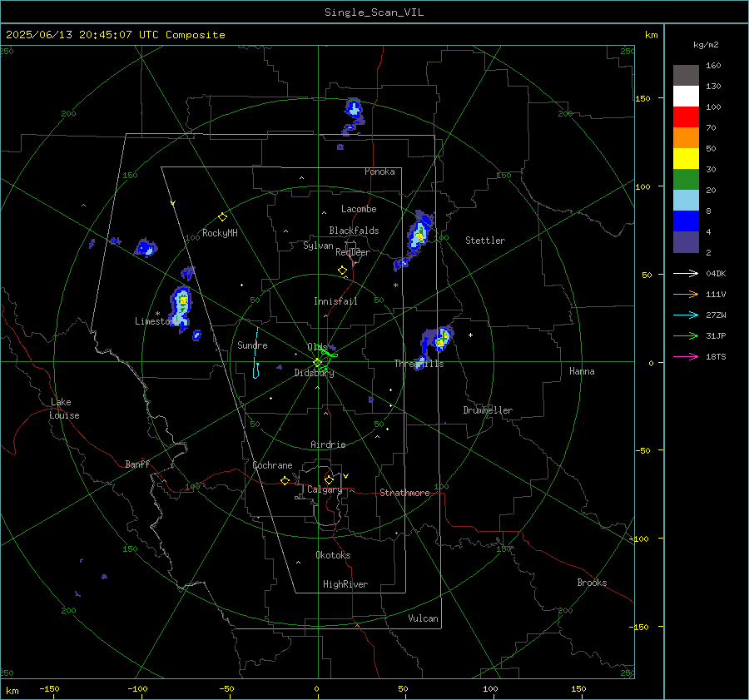Click the green 31JP arrow in legend
Image resolution: width=749 pixels, height=700 pixels.
[686, 336]
